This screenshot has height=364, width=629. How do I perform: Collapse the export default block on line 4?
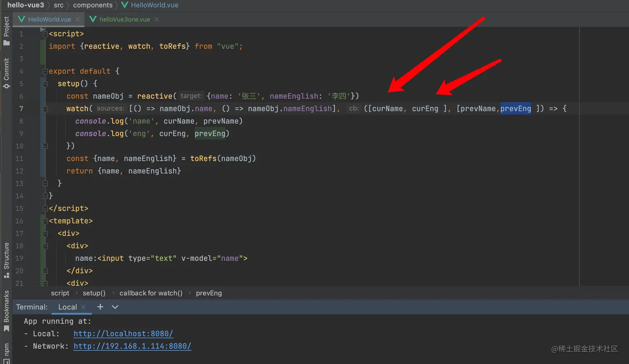[x=45, y=72]
